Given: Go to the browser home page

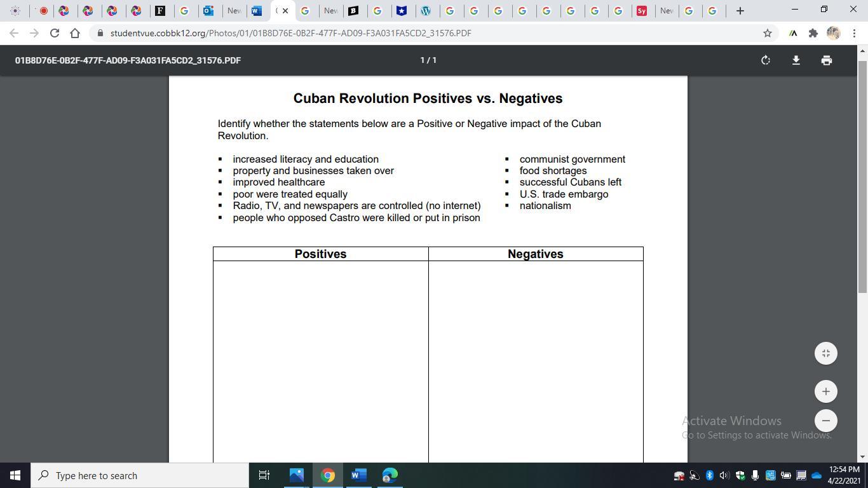Looking at the screenshot, I should coord(75,33).
